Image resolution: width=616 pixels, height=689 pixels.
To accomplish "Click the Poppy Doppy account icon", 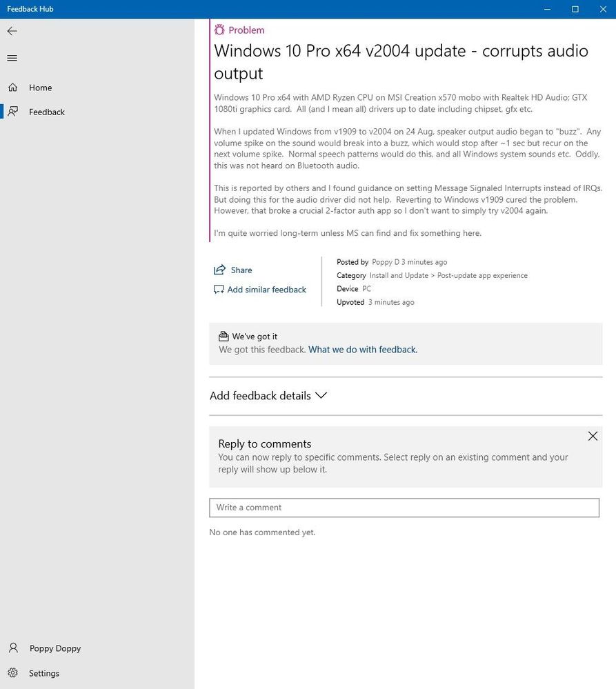I will click(x=13, y=648).
